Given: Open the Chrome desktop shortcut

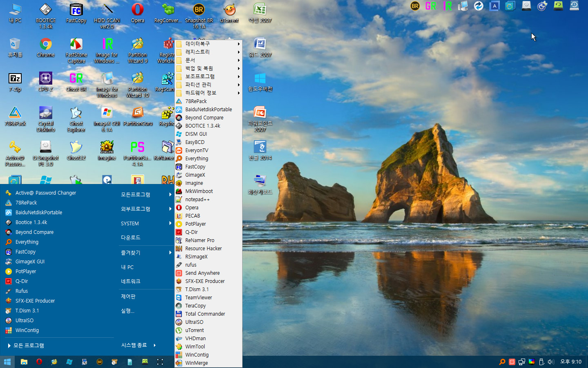Looking at the screenshot, I should point(46,47).
